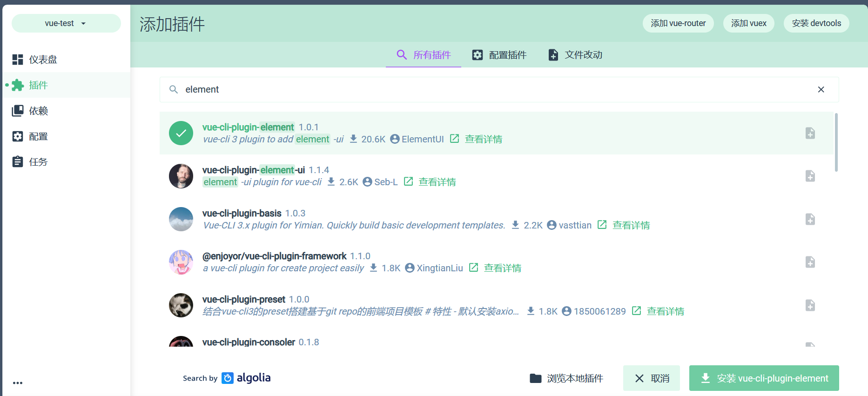Click vue-cli-plugin-element plugin title
Image resolution: width=868 pixels, height=396 pixels.
[248, 127]
